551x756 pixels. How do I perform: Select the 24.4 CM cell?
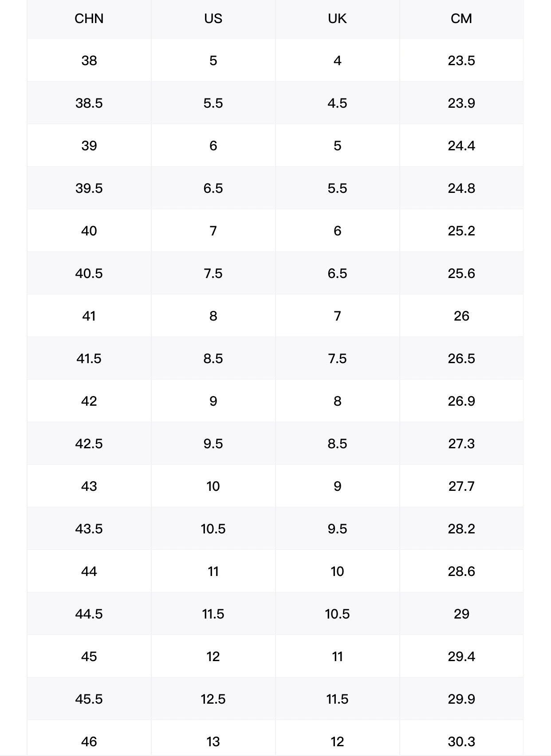[x=461, y=145]
